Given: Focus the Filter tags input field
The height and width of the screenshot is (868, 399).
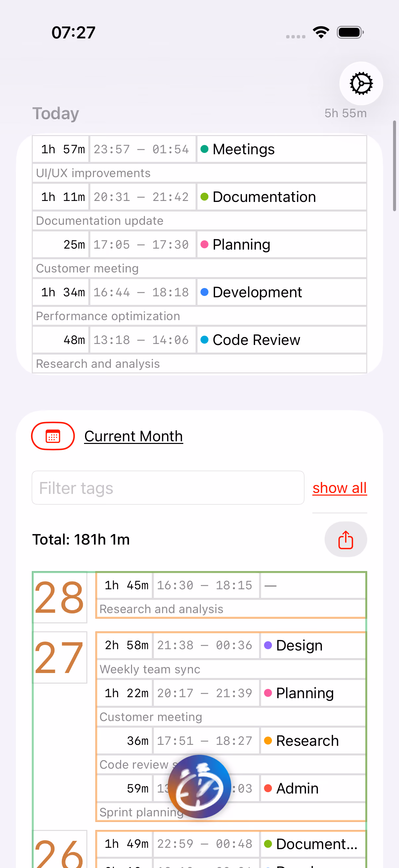Looking at the screenshot, I should pos(168,488).
